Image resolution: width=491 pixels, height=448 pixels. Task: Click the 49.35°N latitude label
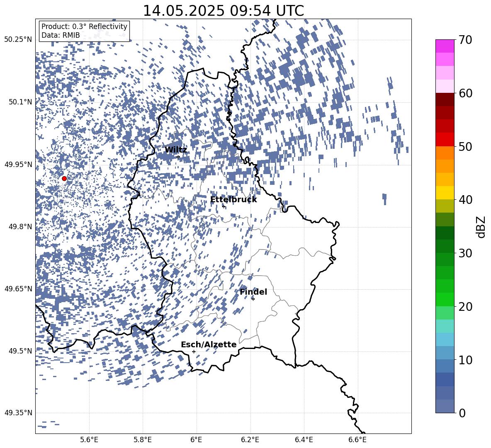click(18, 413)
